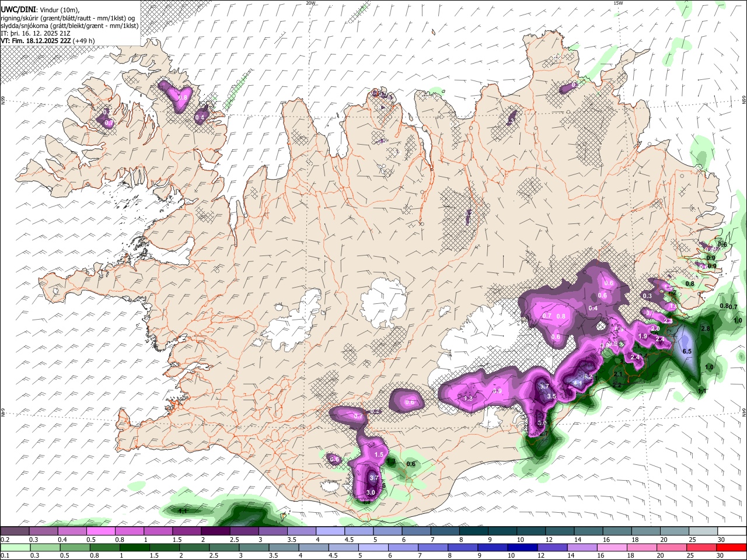Click the '3.5' snowfall value on the map
This screenshot has height=560, width=747.
tap(551, 396)
